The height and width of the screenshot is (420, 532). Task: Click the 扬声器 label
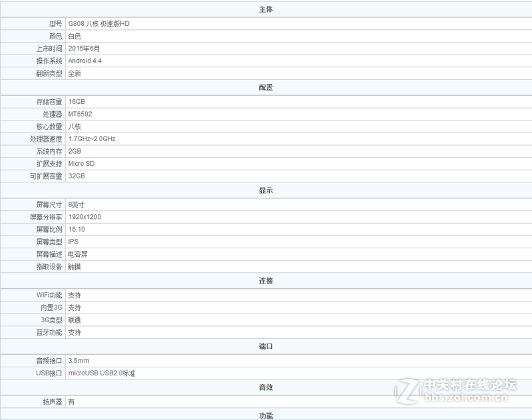[53, 401]
